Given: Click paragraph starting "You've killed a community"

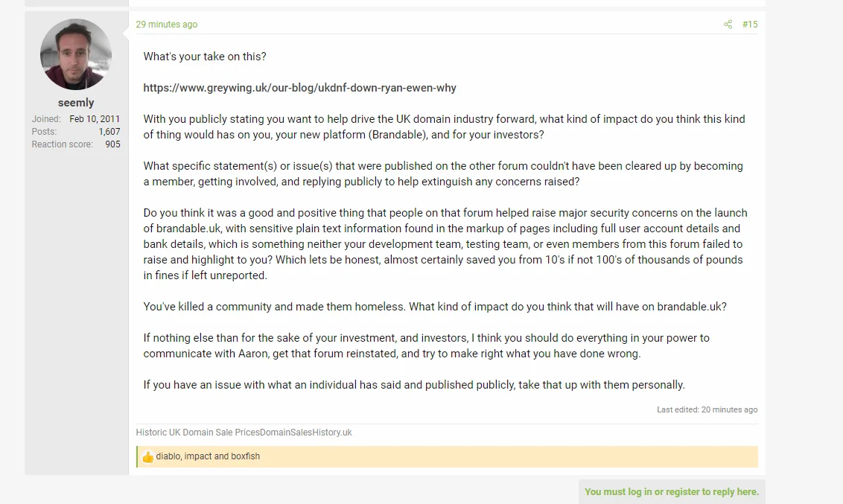Looking at the screenshot, I should tap(435, 307).
